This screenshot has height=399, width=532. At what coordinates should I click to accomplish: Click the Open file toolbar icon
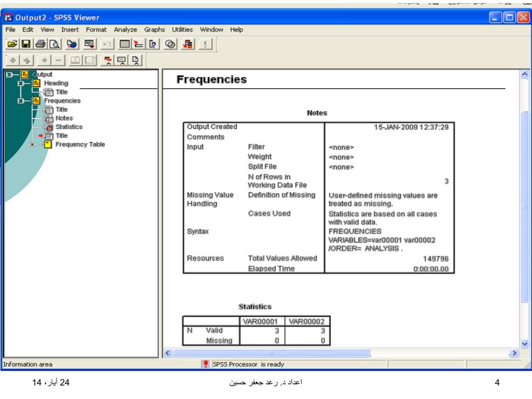(12, 44)
